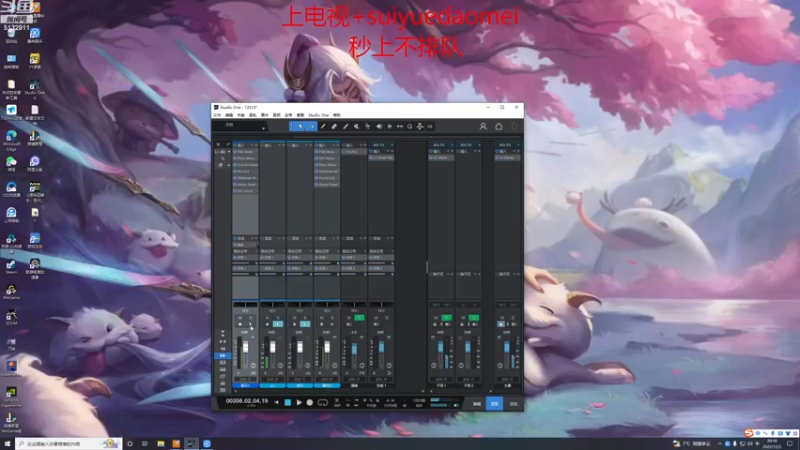Mute channel 2 with its M button
Image resolution: width=800 pixels, height=450 pixels.
267,318
